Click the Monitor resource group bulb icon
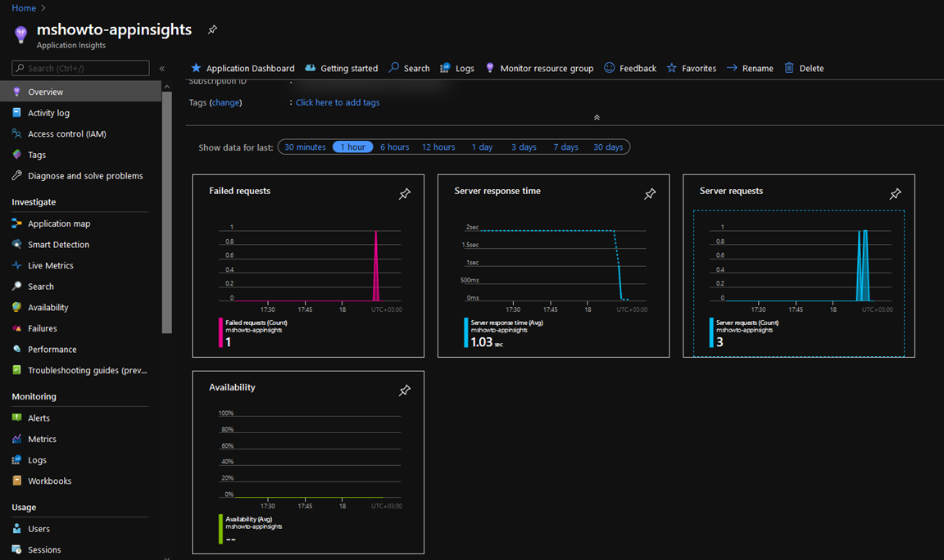The height and width of the screenshot is (560, 944). click(x=490, y=68)
